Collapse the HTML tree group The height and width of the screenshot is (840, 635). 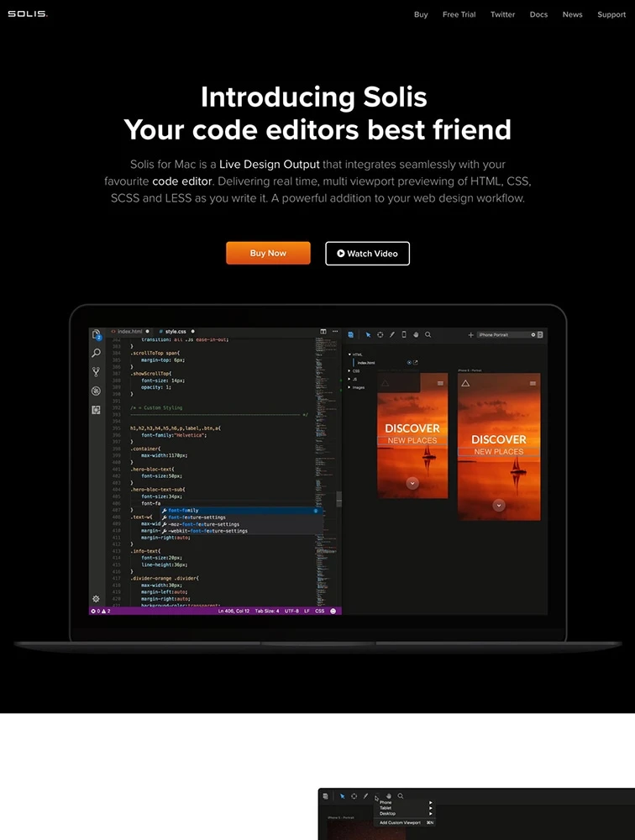pyautogui.click(x=349, y=354)
